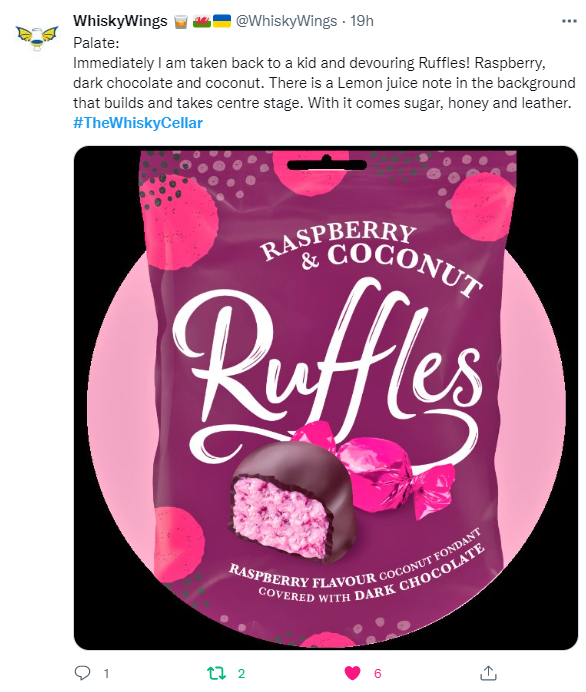The height and width of the screenshot is (692, 586).
Task: Click the retweet count number 2
Action: 241,673
